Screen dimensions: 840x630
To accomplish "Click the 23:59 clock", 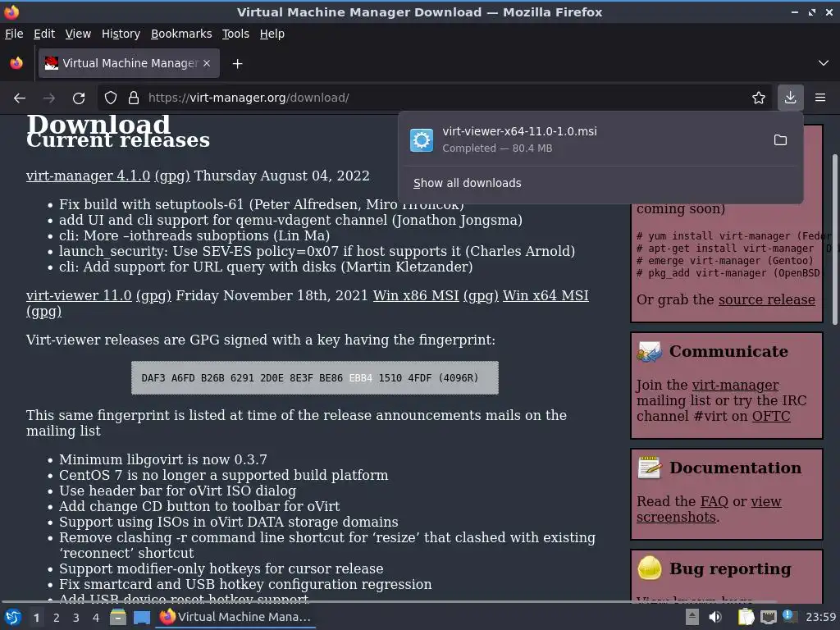I will pyautogui.click(x=820, y=617).
